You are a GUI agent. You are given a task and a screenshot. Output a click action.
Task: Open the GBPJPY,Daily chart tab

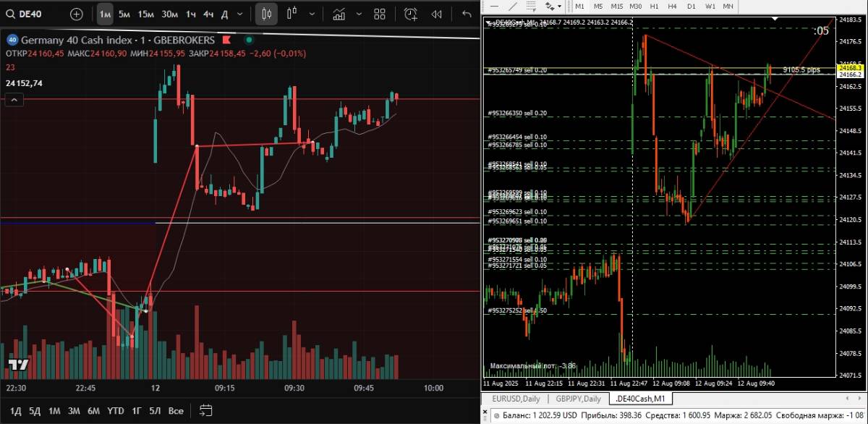pyautogui.click(x=578, y=399)
